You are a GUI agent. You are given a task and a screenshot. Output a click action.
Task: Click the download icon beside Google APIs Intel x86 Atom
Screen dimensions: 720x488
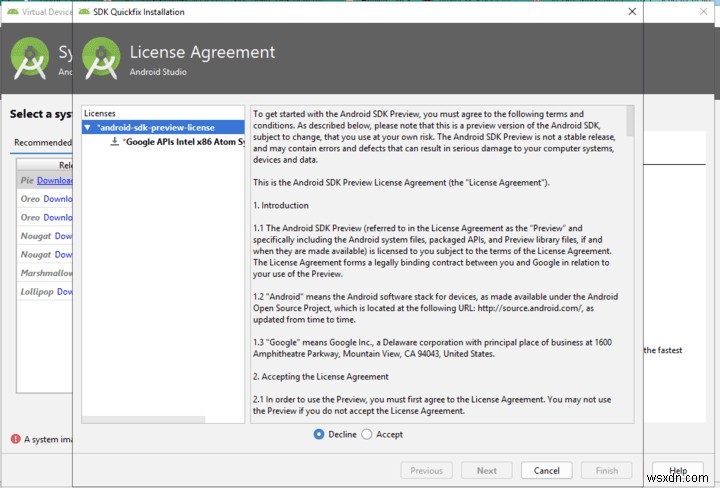tap(115, 141)
